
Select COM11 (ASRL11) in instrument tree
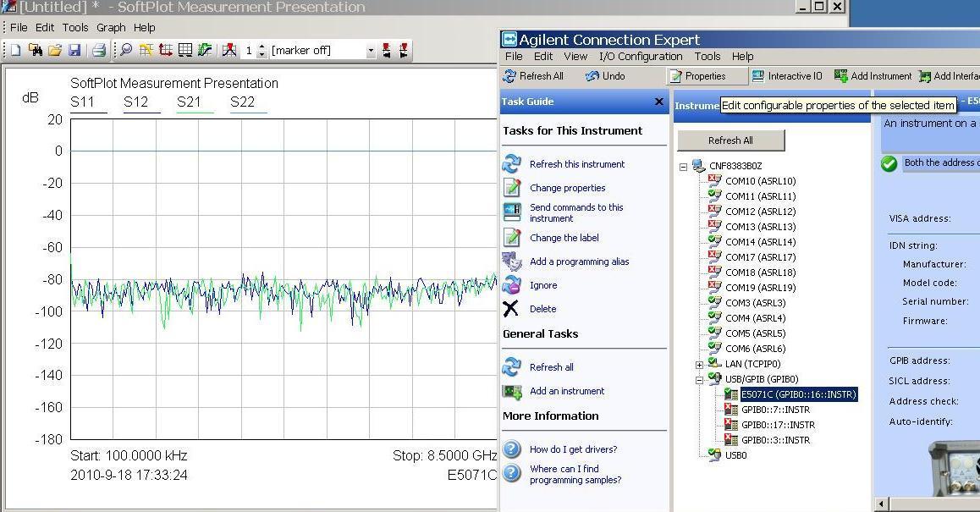(x=761, y=196)
